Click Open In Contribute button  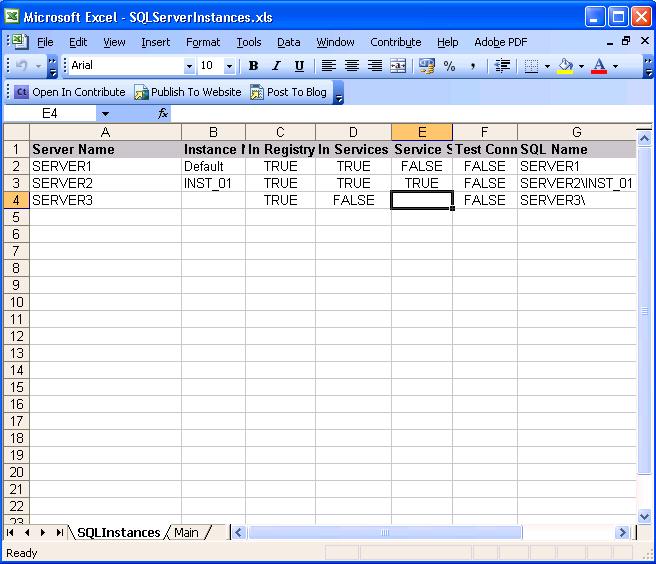click(70, 92)
